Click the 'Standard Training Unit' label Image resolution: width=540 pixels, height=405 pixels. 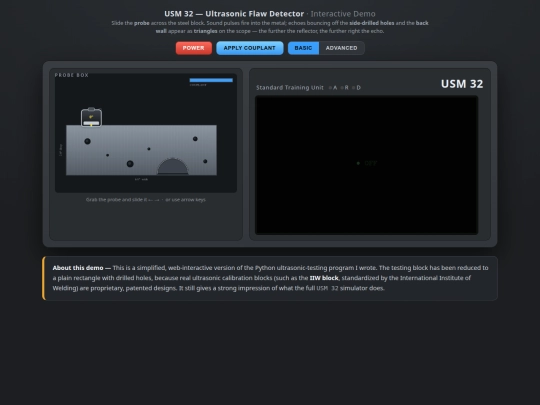click(290, 88)
